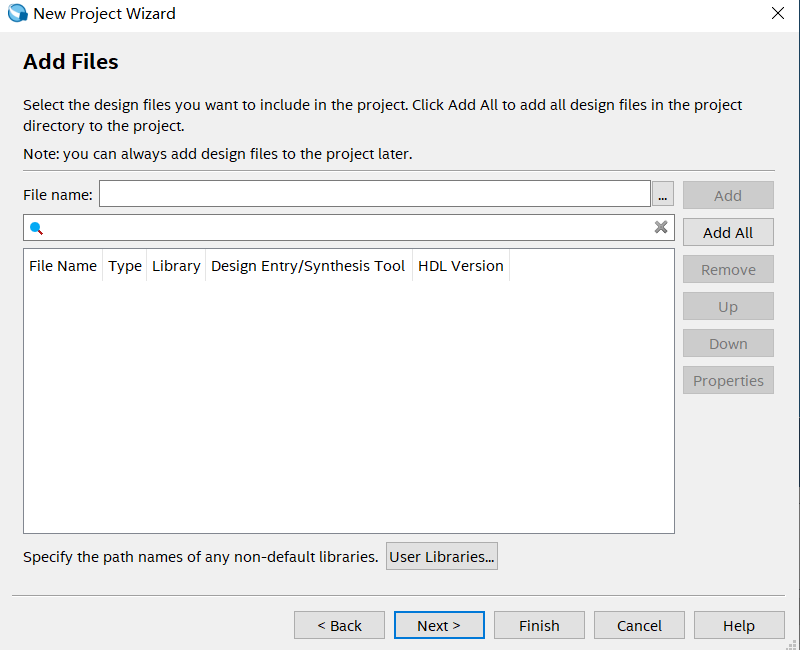Move a file down with the Down button
Viewport: 800px width, 650px height.
tap(728, 343)
